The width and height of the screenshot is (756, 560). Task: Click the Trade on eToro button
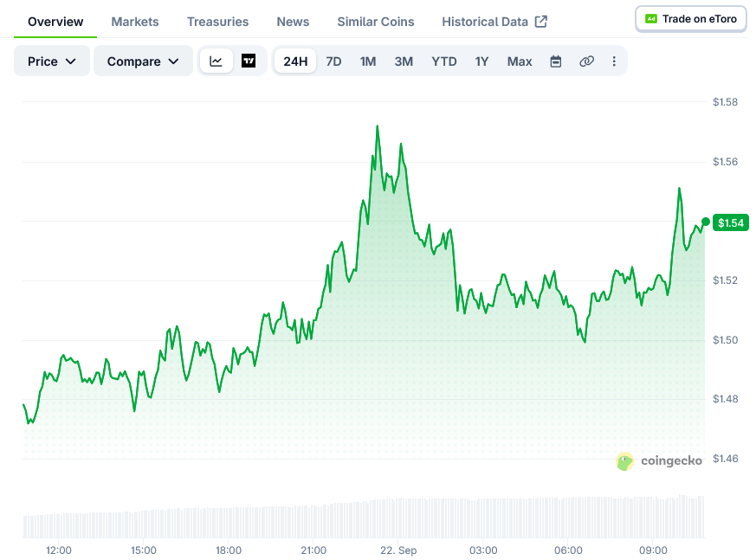(691, 19)
